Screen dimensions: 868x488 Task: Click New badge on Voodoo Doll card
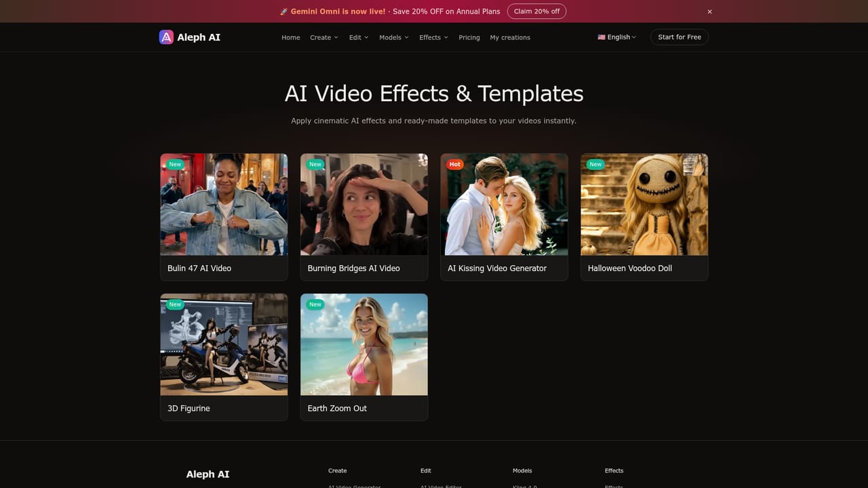coord(595,164)
